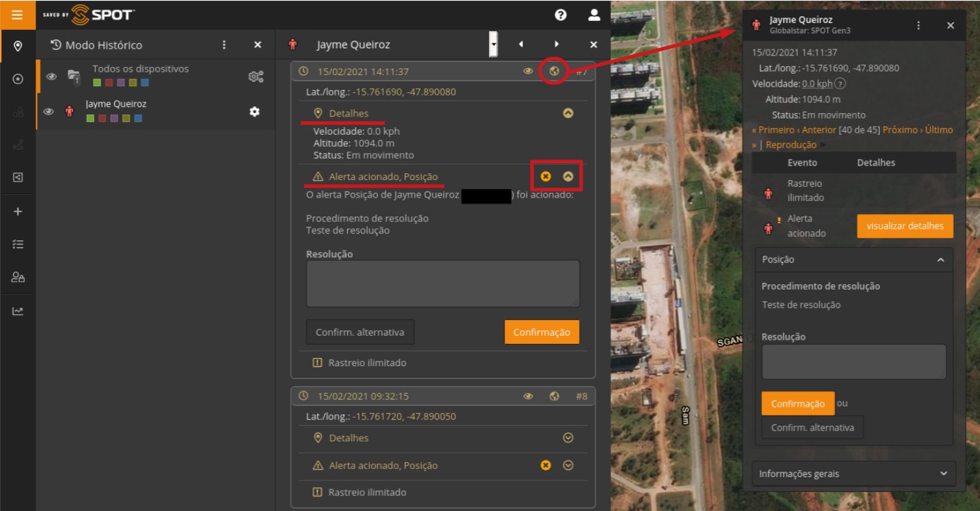
Task: Open Modo Histórico three-dot options menu
Action: (224, 45)
